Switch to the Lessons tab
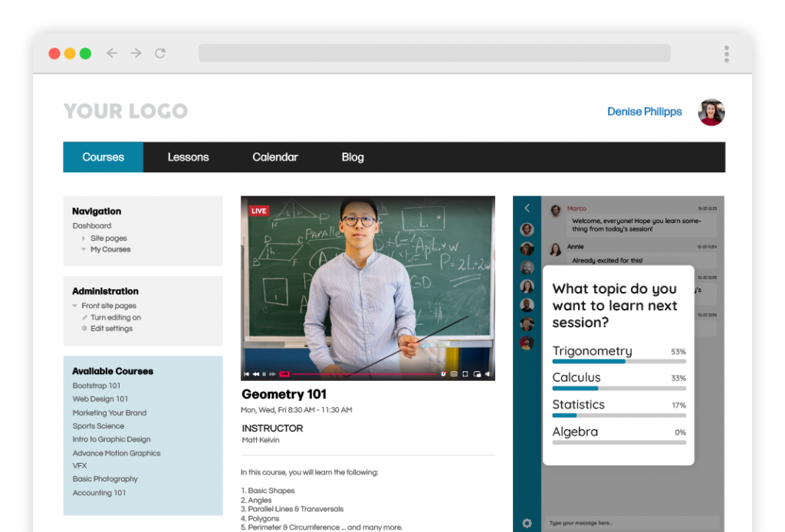 (188, 157)
